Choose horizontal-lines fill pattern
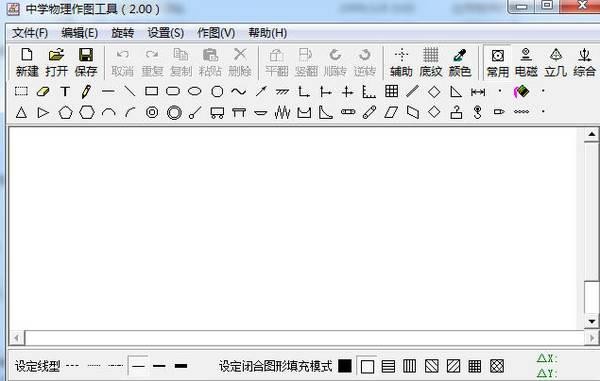600x381 pixels. (388, 366)
